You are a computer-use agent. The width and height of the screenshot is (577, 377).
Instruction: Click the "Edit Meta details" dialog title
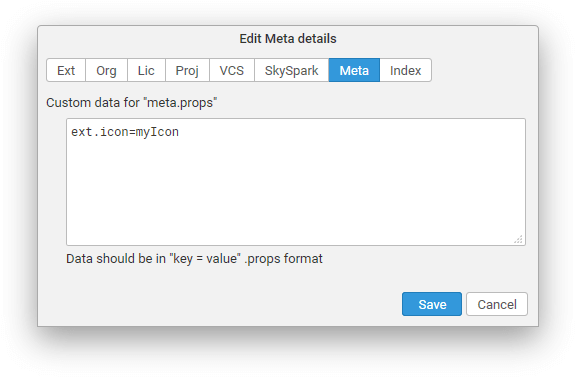[288, 39]
